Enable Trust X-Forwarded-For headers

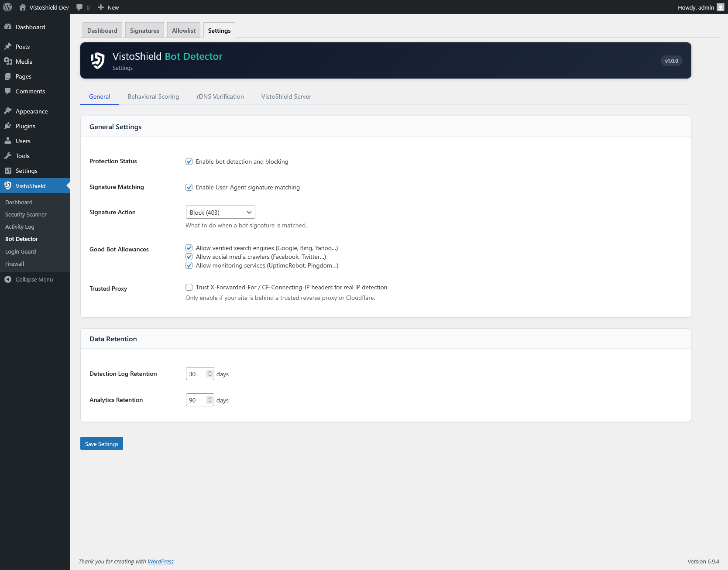[189, 287]
